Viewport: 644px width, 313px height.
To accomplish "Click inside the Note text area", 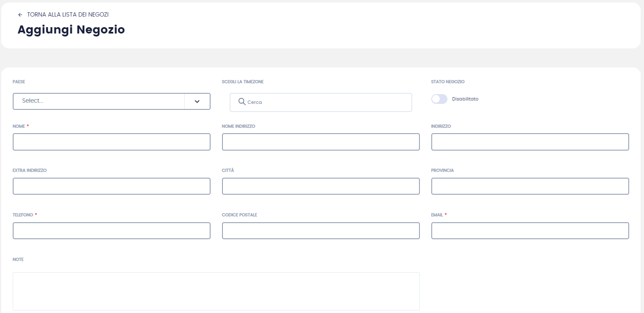I will pos(216,291).
